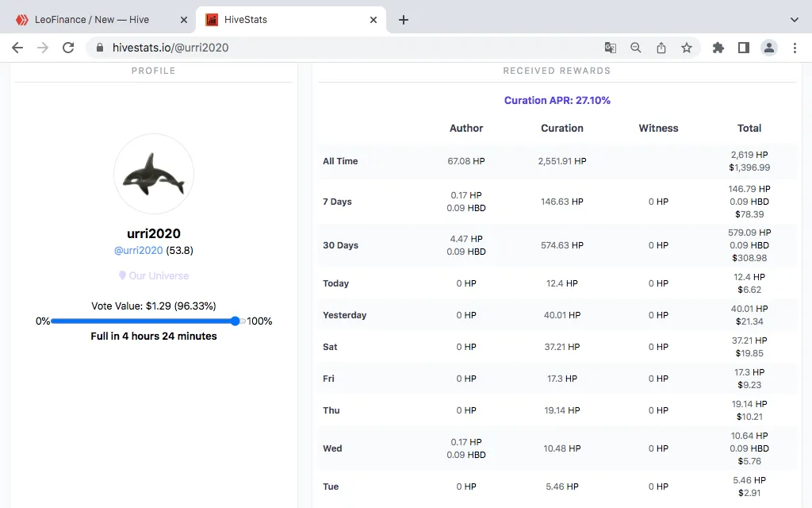Click the 146.63 HP curation cell
Viewport: 812px width, 508px height.
[x=562, y=202]
